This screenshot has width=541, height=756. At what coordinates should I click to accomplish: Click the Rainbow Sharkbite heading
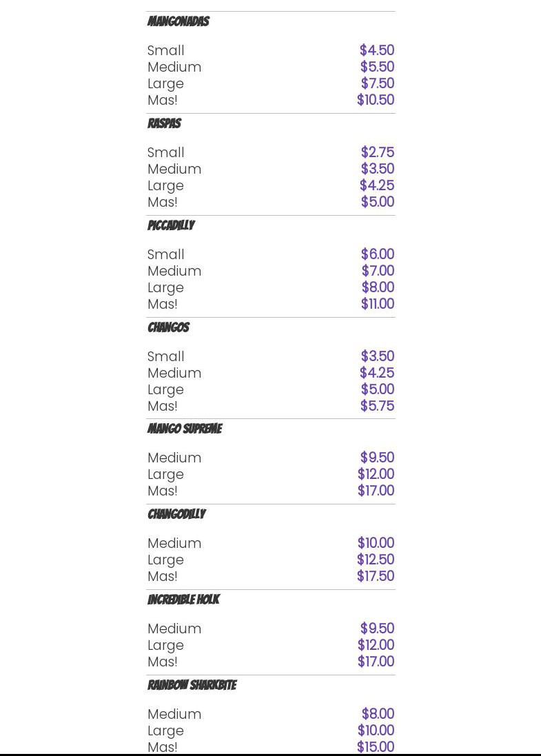coord(192,686)
